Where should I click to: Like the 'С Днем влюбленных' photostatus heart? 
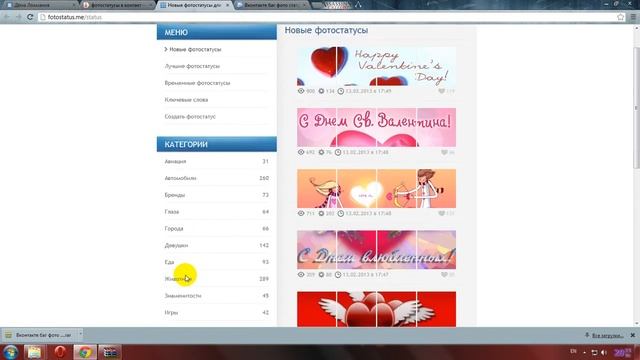pos(444,275)
